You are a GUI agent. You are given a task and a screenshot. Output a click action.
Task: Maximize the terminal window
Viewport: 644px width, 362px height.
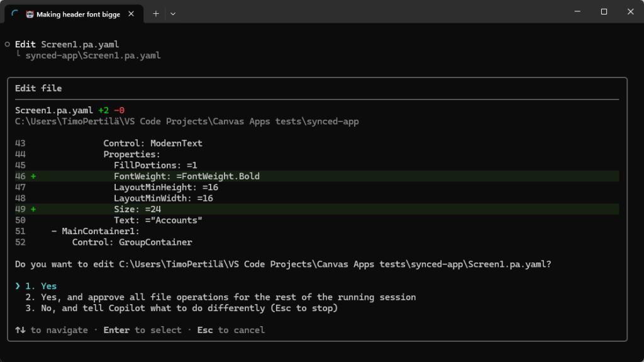tap(604, 11)
